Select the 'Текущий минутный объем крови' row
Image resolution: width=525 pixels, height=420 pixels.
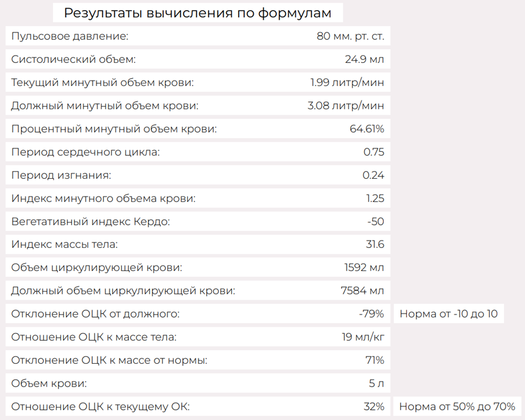198,82
